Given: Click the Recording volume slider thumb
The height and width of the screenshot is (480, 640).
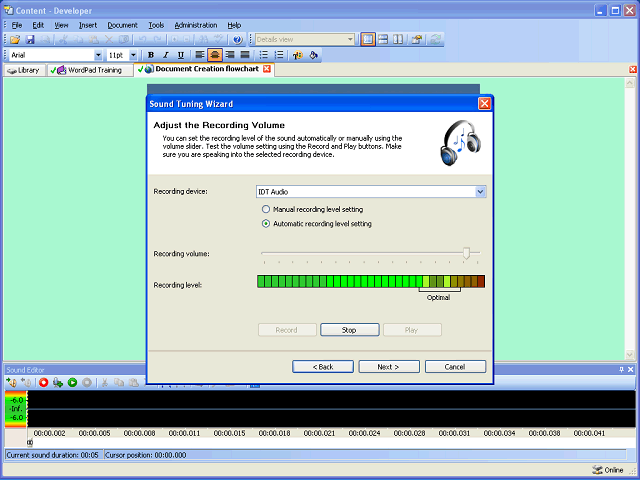Looking at the screenshot, I should coord(466,253).
